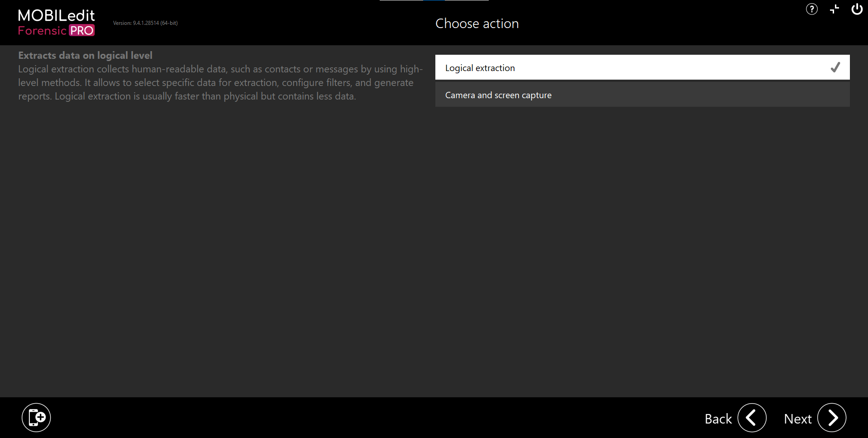Click the Next chevron arrow circle
Image resolution: width=868 pixels, height=438 pixels.
(x=831, y=418)
